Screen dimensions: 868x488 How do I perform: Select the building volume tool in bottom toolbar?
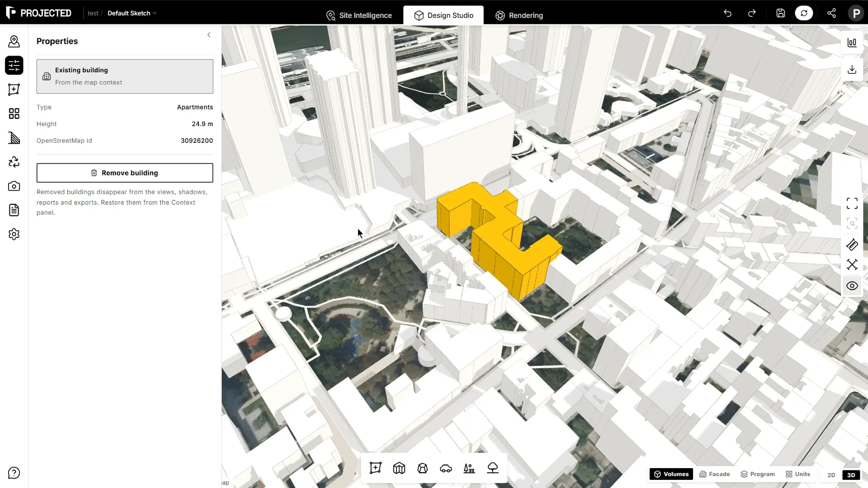pyautogui.click(x=399, y=468)
